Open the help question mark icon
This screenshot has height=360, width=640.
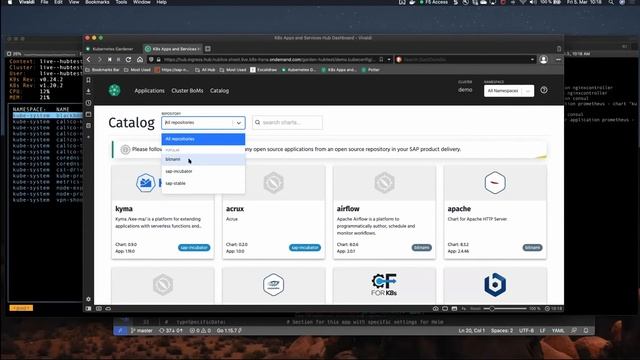[544, 90]
